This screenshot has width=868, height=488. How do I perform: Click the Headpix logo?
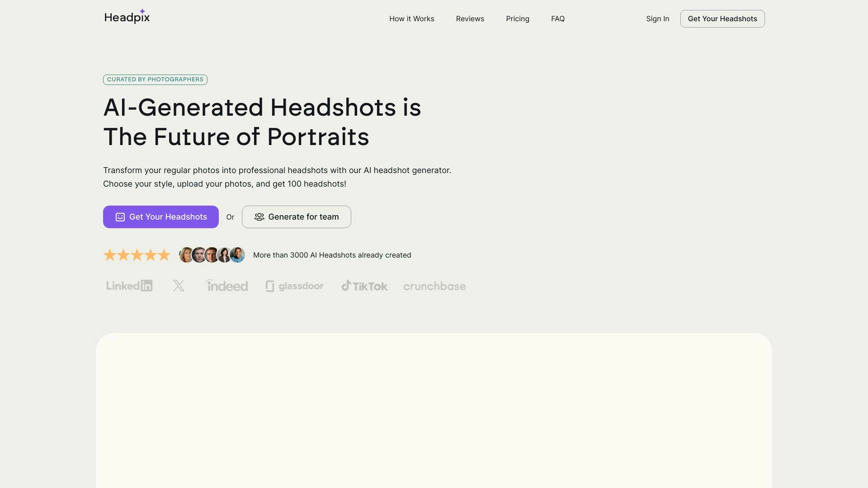coord(127,17)
